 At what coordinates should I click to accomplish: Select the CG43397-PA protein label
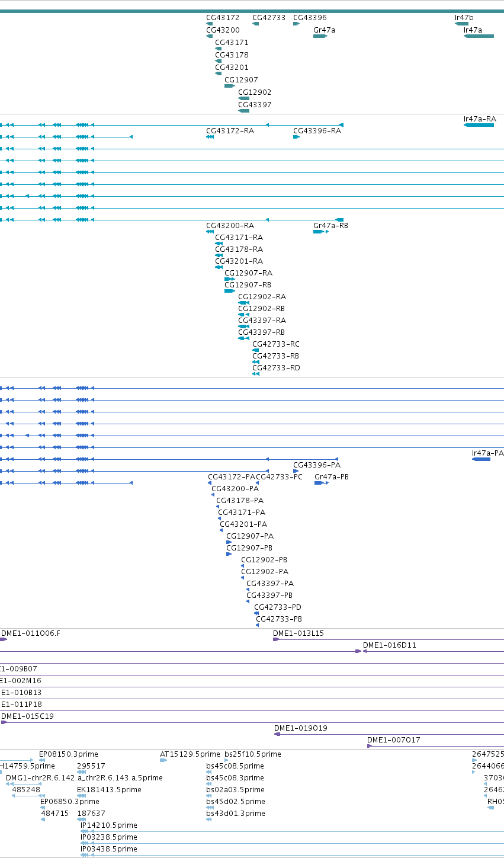point(270,584)
